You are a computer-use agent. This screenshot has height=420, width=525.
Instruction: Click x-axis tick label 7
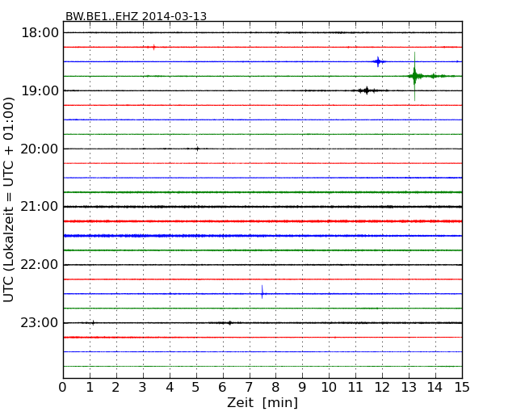click(249, 387)
